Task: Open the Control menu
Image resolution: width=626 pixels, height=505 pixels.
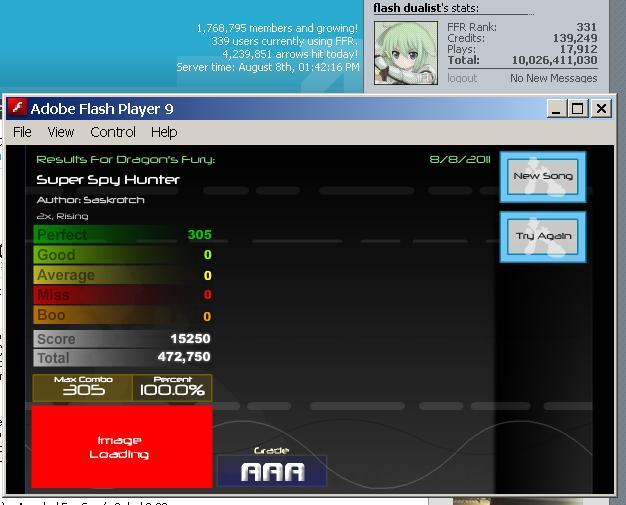Action: pos(113,132)
